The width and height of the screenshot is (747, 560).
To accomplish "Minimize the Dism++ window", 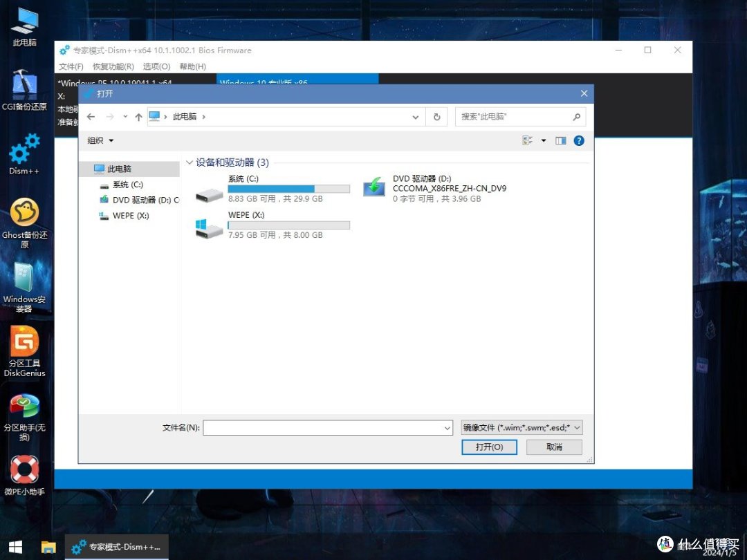I will [618, 50].
